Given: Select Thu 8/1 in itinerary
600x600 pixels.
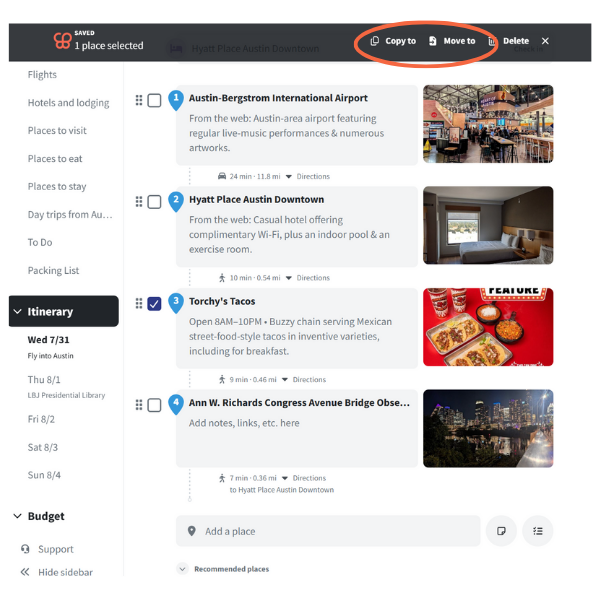Looking at the screenshot, I should pos(44,380).
